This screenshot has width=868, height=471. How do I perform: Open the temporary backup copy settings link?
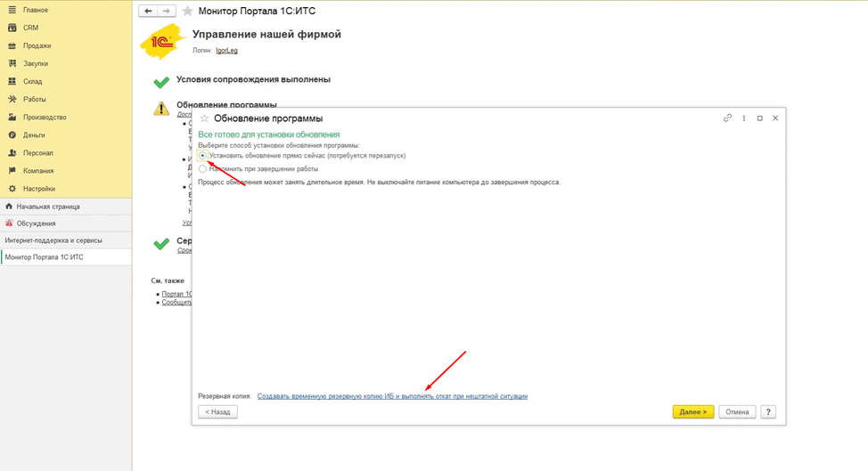[x=392, y=396]
